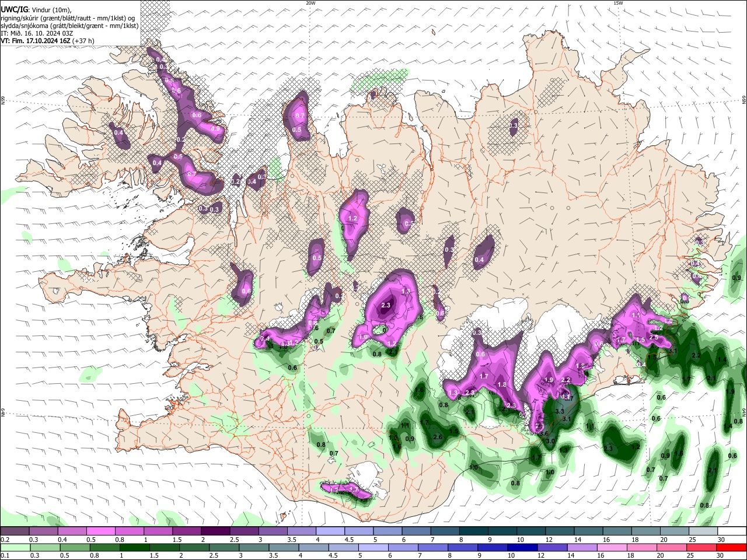Click the 3.0 precipitation value on the map
This screenshot has height=560, width=747.
(550, 442)
